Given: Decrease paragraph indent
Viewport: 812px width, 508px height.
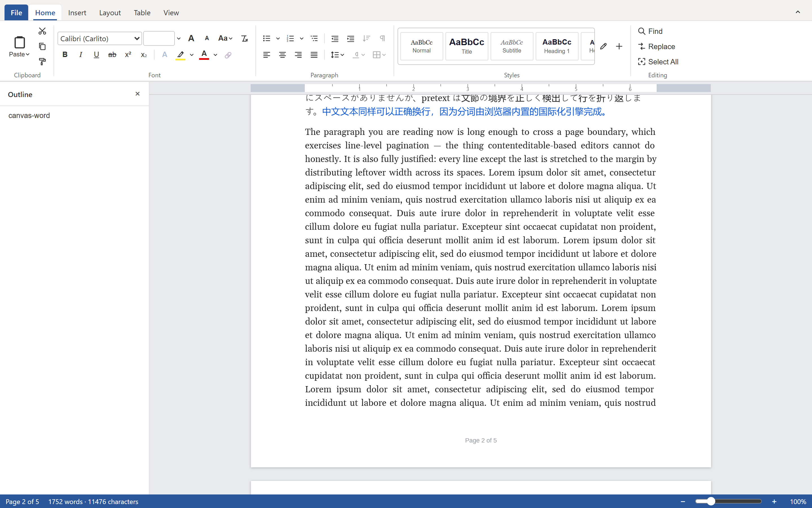Looking at the screenshot, I should click(335, 38).
